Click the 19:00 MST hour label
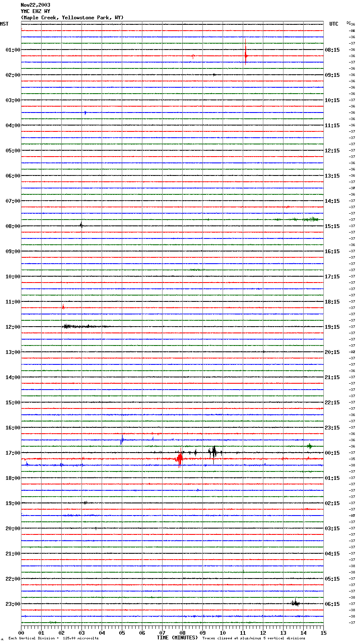The width and height of the screenshot is (357, 644). click(13, 503)
